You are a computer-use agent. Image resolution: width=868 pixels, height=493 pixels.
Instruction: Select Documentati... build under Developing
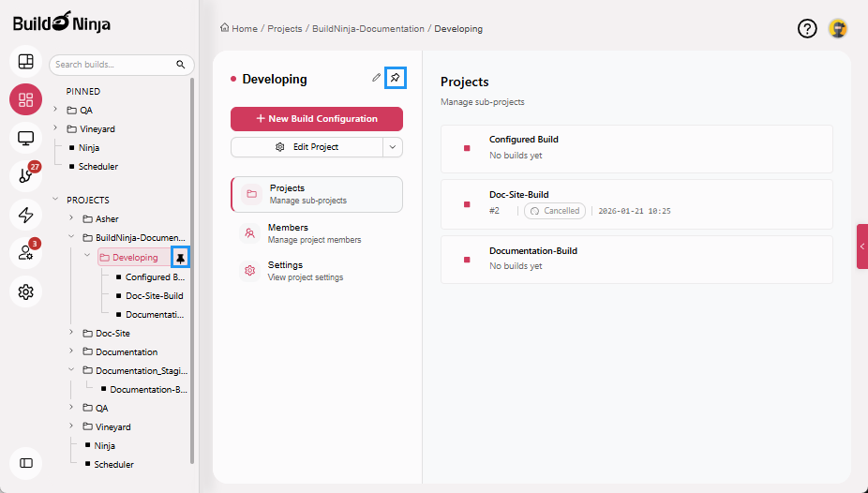pos(149,315)
